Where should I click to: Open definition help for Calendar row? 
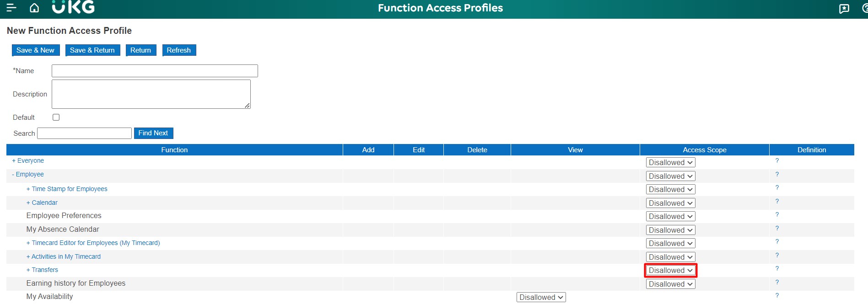[x=776, y=202]
